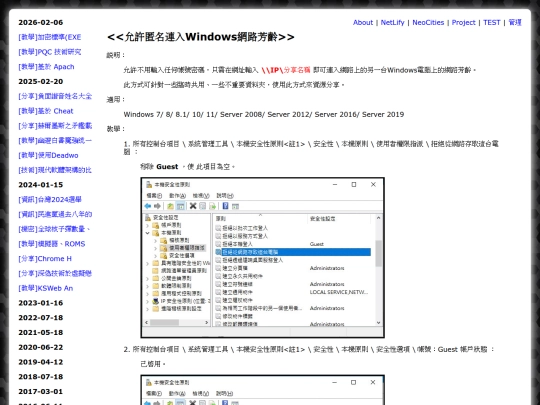
Task: Open the "[分享]Chrome H" post link
Action: [x=45, y=259]
